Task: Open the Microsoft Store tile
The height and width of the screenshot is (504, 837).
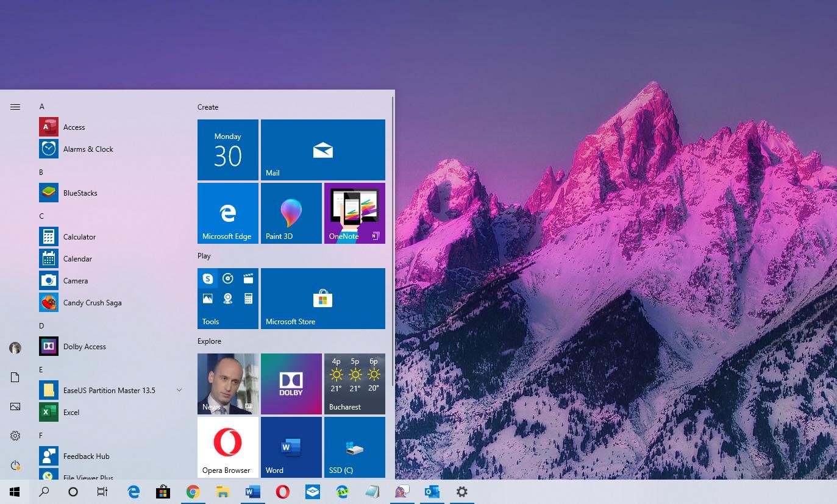Action: coord(322,298)
